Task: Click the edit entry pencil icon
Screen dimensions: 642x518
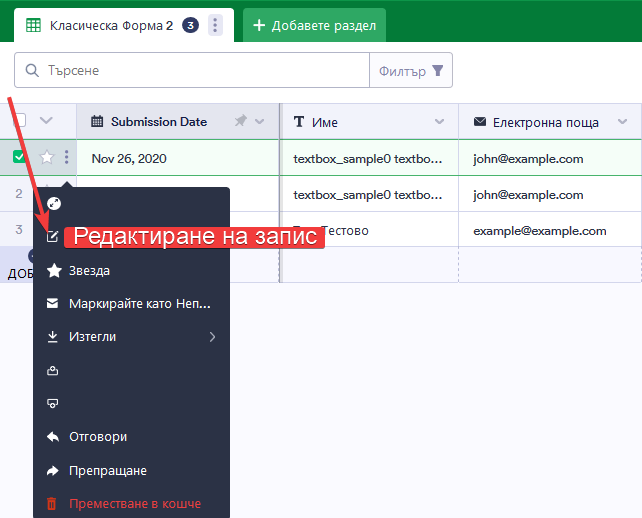Action: (52, 236)
